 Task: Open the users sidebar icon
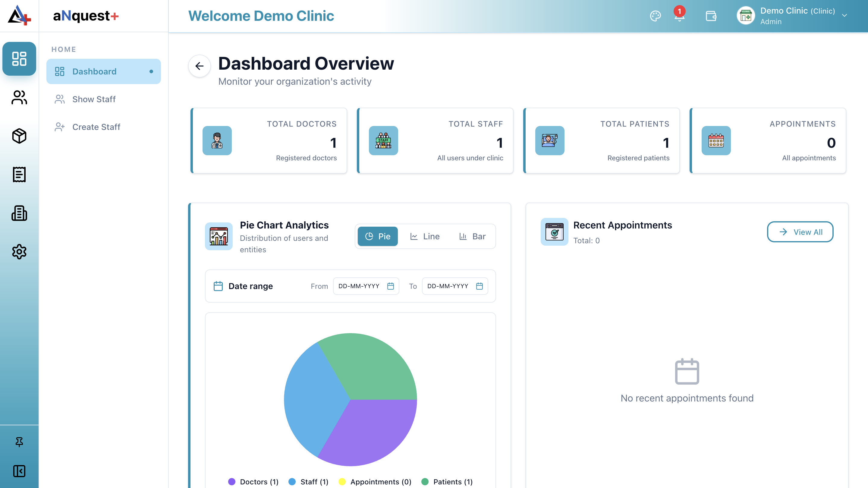click(19, 97)
